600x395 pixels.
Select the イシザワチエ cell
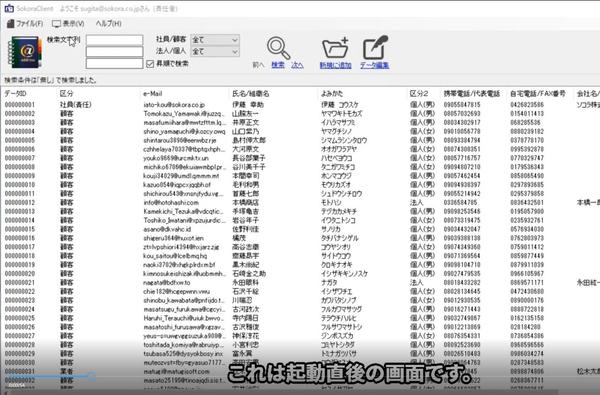pos(336,291)
